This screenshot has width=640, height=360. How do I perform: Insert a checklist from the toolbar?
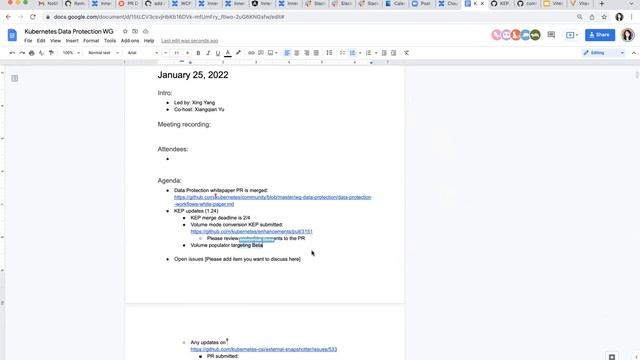click(x=342, y=53)
